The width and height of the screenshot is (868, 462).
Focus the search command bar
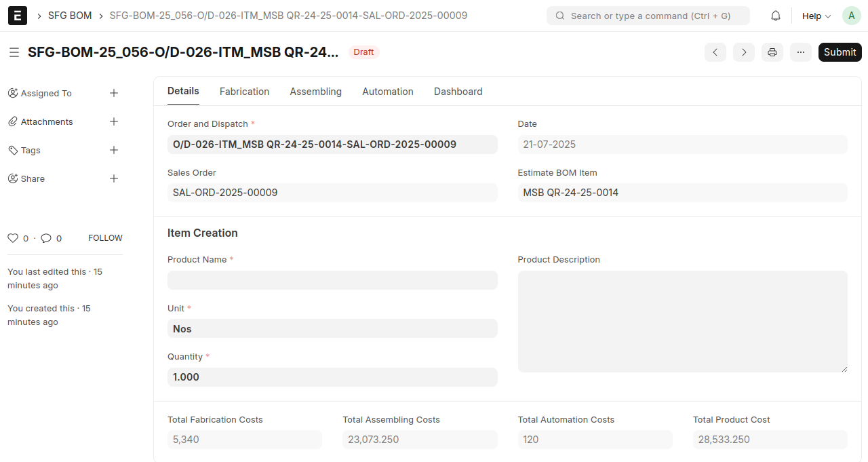[648, 16]
